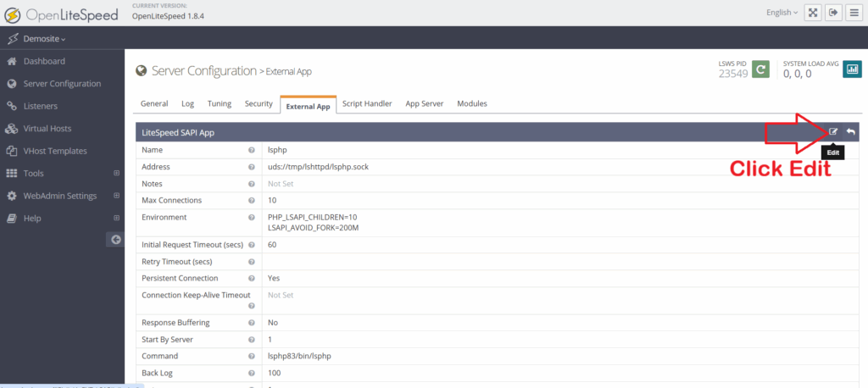868x388 pixels.
Task: Switch to the Script Handler tab
Action: tap(366, 104)
